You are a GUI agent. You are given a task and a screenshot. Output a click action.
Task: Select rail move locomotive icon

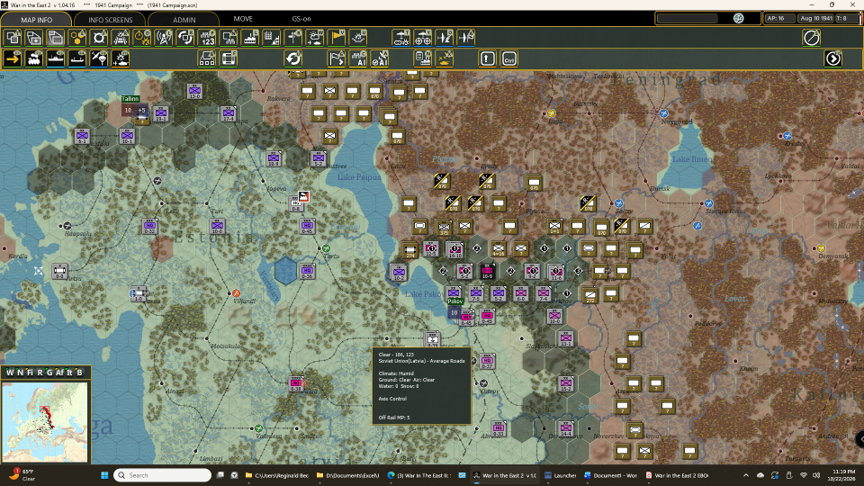[34, 58]
